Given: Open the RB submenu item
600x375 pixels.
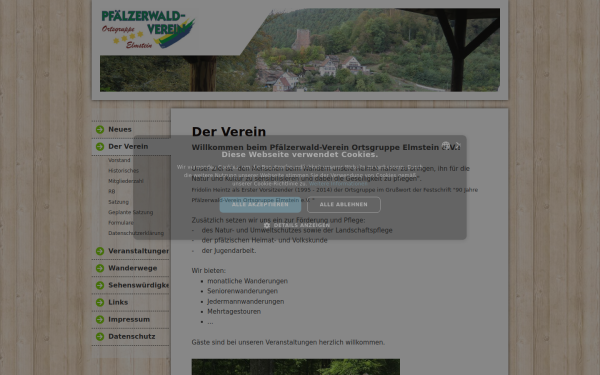Looking at the screenshot, I should (x=111, y=191).
